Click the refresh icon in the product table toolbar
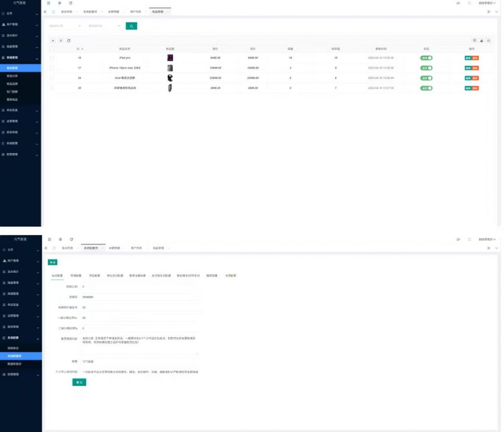504x432 pixels. (x=68, y=40)
